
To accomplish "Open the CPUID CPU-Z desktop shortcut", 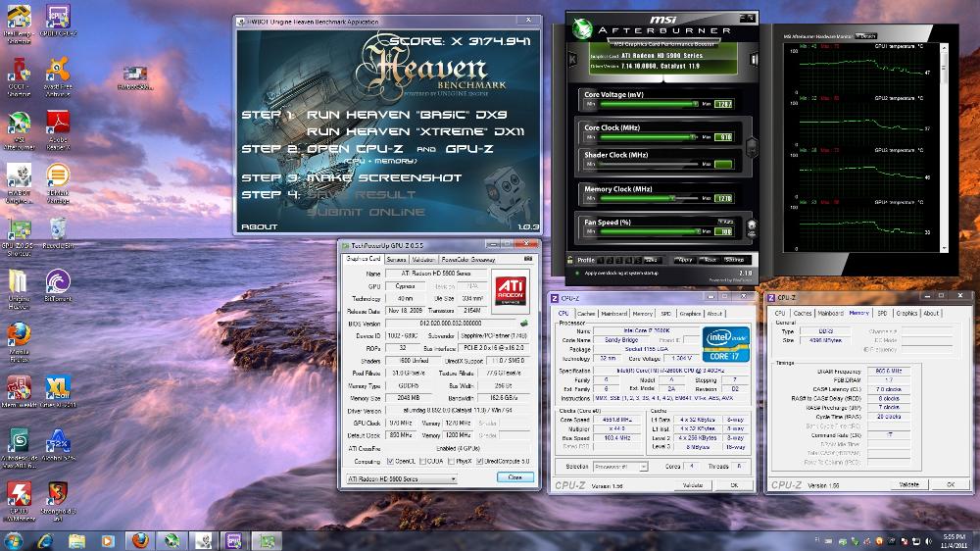I will pos(58,20).
